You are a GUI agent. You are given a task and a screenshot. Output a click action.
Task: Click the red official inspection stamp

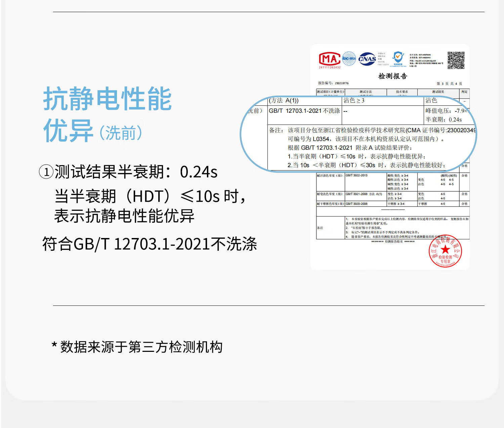pos(445,251)
